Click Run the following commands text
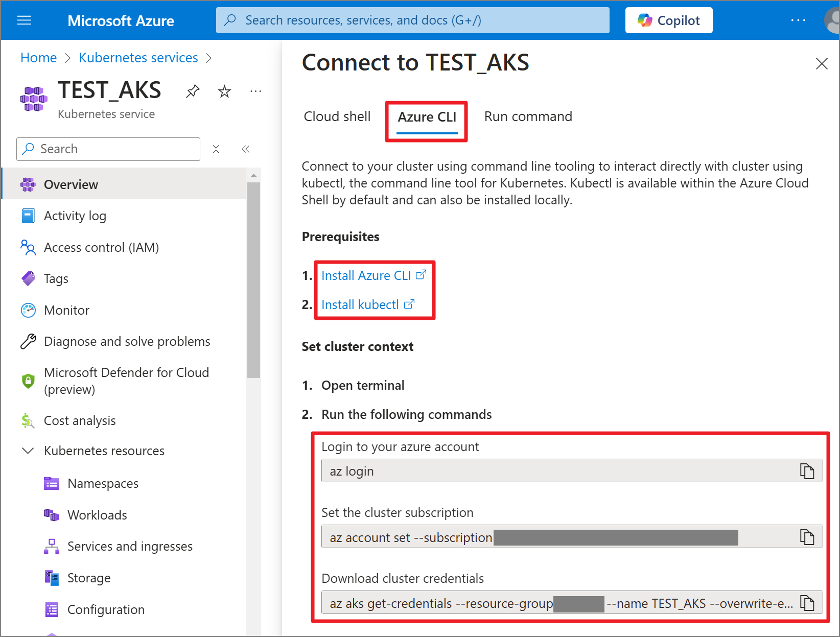The height and width of the screenshot is (637, 840). click(406, 415)
